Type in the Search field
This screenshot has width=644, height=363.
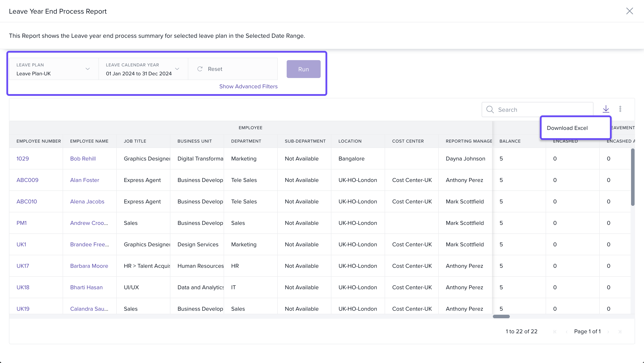pos(542,110)
